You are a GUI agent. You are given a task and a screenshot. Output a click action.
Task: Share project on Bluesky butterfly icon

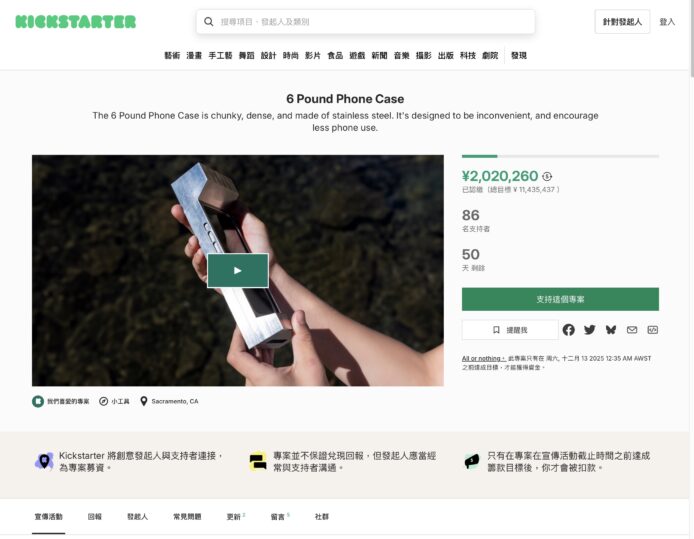[611, 330]
